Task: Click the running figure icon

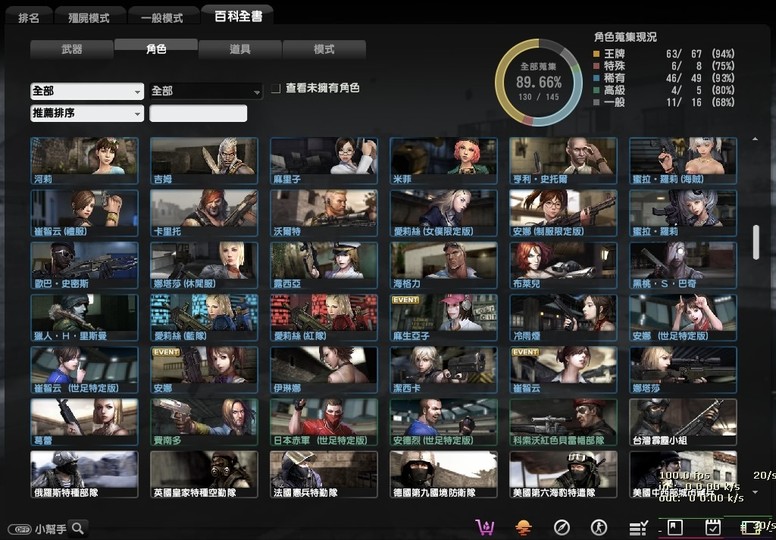Action: 599,527
